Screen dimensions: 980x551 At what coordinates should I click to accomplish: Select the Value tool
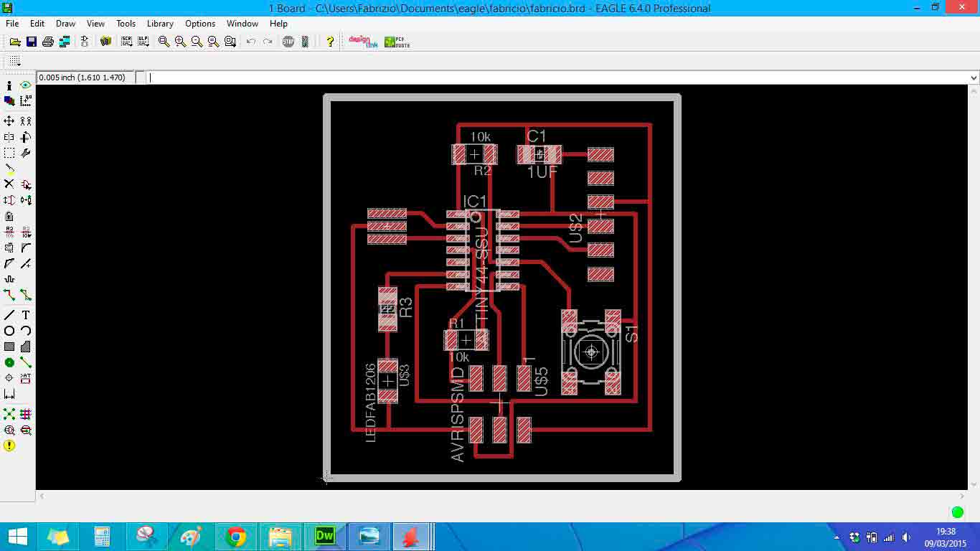coord(26,232)
